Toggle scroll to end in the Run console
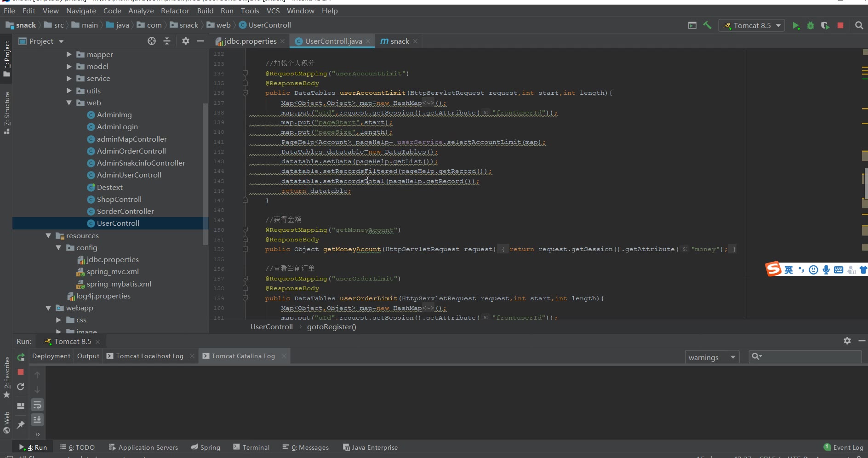The height and width of the screenshot is (458, 868). pyautogui.click(x=37, y=419)
